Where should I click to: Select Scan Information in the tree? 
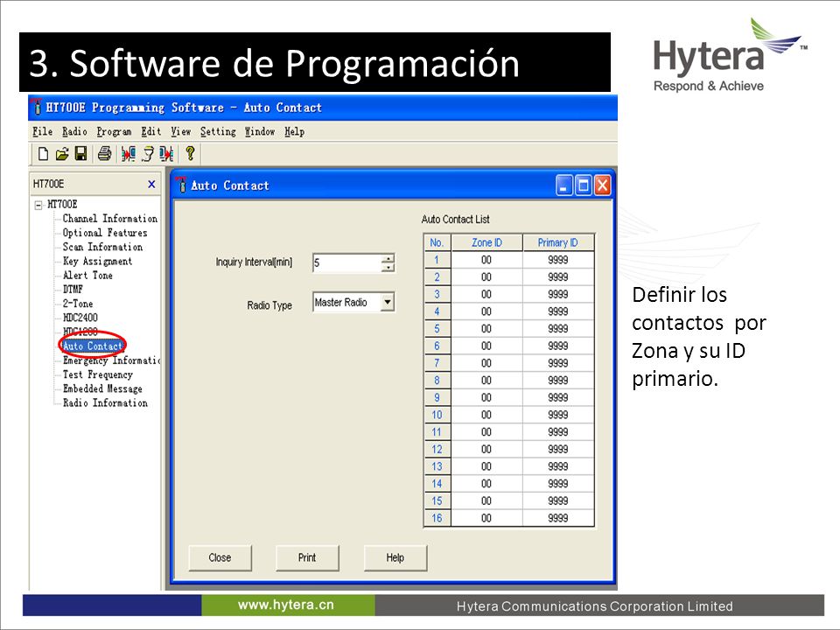[x=103, y=247]
